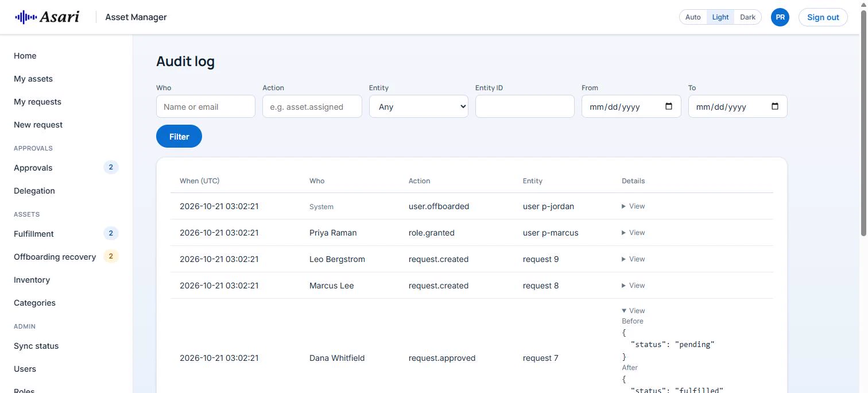The height and width of the screenshot is (393, 868).
Task: Open Fulfillment page
Action: [34, 234]
